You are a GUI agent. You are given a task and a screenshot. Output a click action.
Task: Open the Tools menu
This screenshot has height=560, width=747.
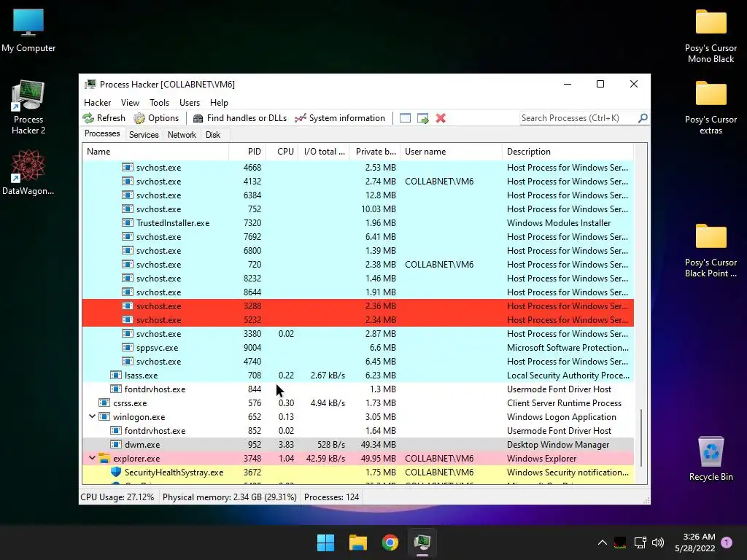tap(159, 103)
